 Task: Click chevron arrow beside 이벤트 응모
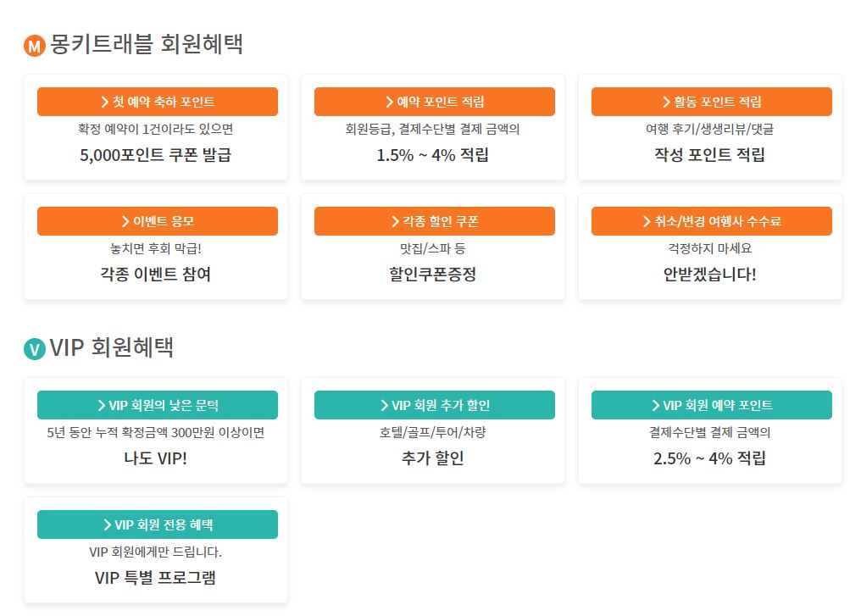coord(125,221)
